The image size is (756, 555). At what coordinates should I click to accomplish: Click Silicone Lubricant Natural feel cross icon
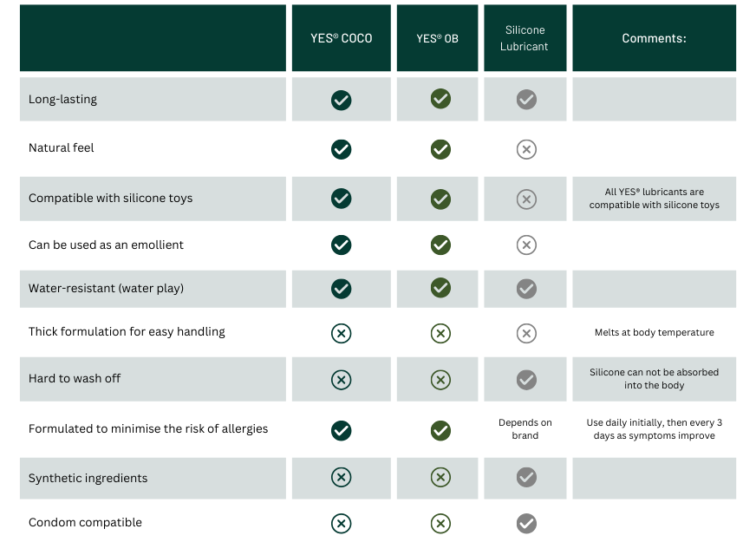coord(525,149)
